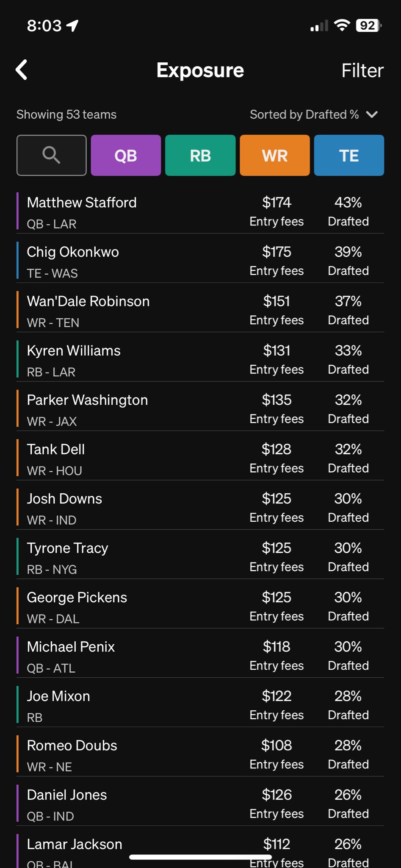Screen dimensions: 401x868
Task: Toggle the TE position filter
Action: click(x=349, y=156)
